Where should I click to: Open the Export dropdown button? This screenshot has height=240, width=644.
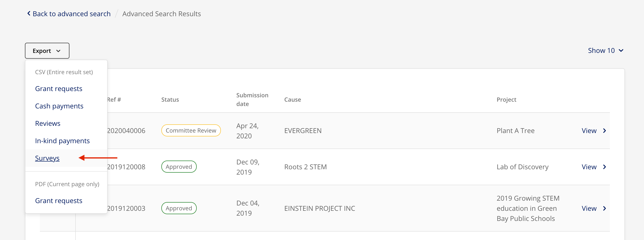click(x=47, y=51)
